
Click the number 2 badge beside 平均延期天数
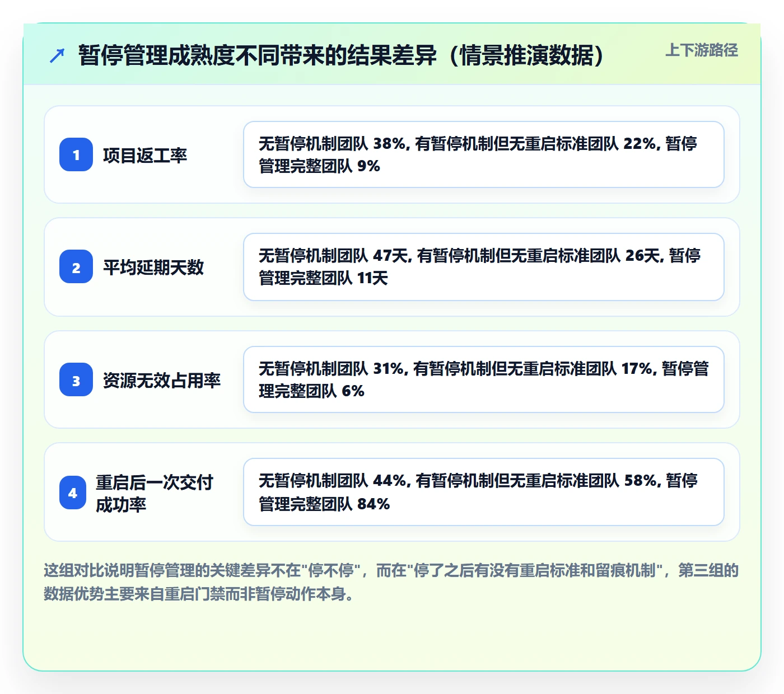pyautogui.click(x=76, y=267)
